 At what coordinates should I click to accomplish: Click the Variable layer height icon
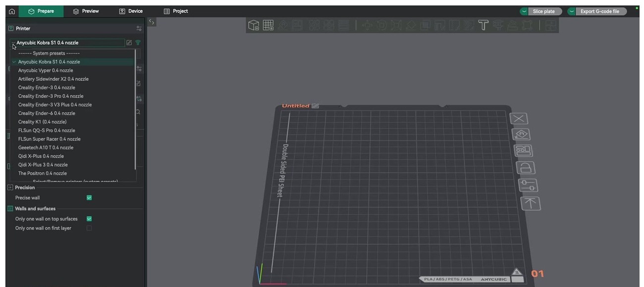point(343,25)
